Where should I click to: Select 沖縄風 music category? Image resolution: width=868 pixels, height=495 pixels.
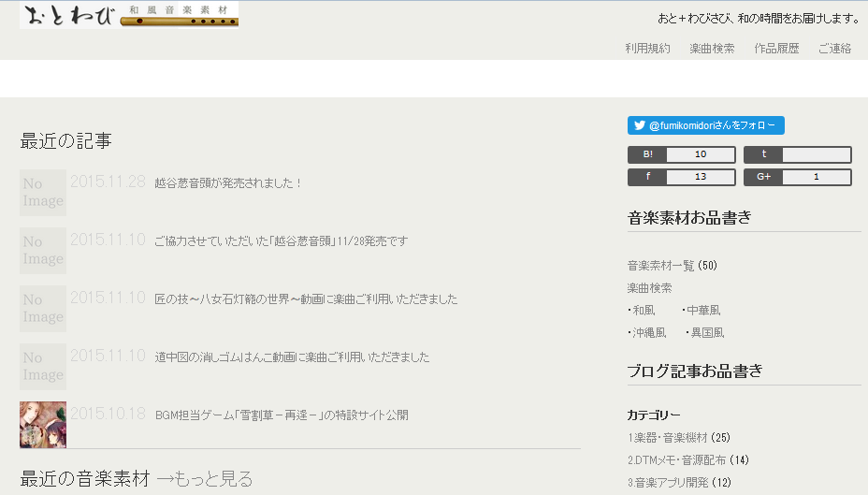click(x=648, y=333)
